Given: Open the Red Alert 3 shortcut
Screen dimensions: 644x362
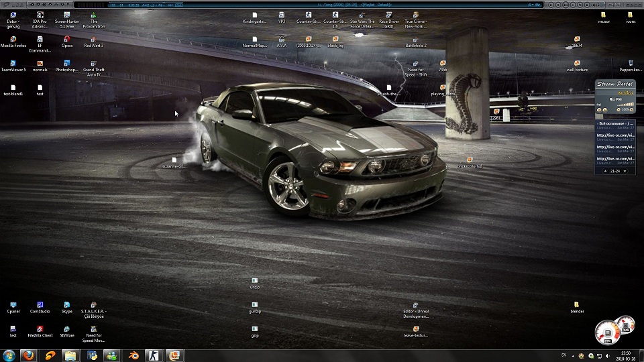Looking at the screenshot, I should 94,39.
